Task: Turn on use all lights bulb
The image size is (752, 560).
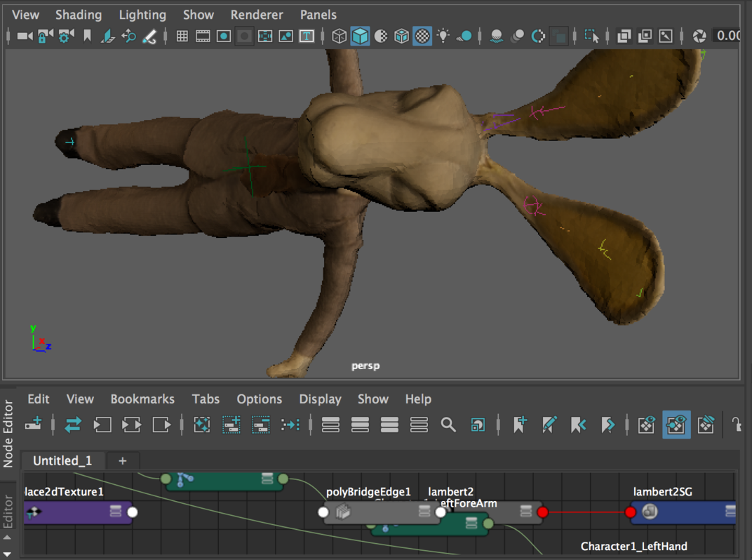Action: point(443,36)
